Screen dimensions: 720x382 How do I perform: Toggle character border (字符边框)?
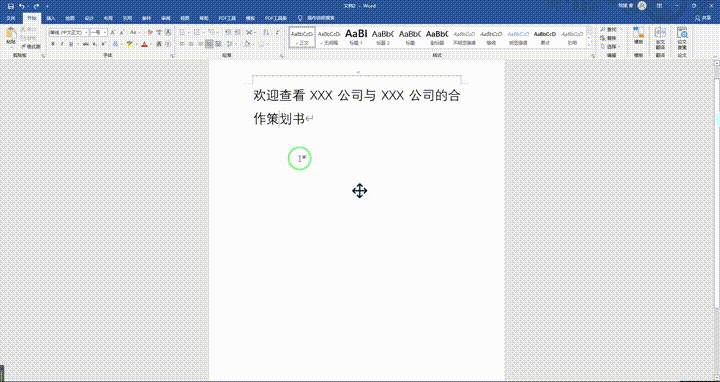pyautogui.click(x=168, y=33)
